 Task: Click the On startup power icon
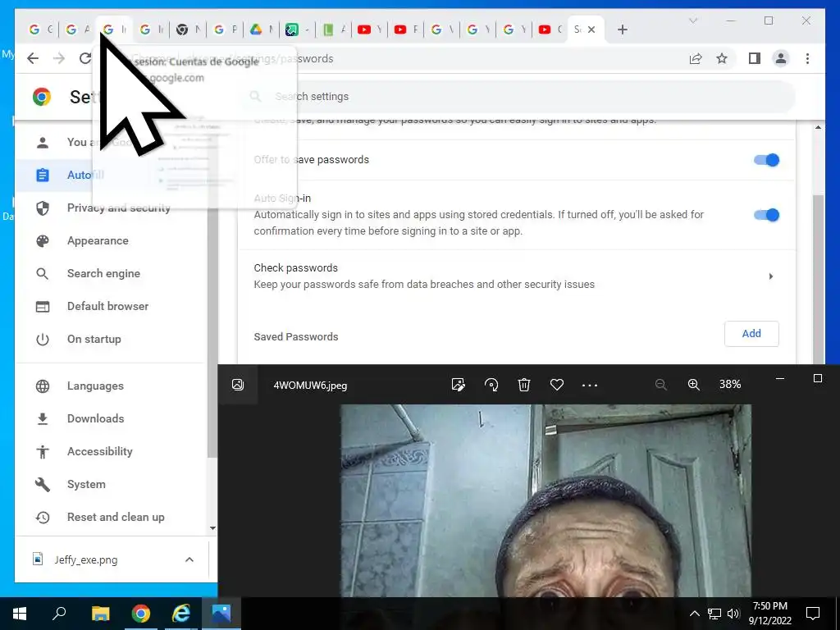click(43, 339)
